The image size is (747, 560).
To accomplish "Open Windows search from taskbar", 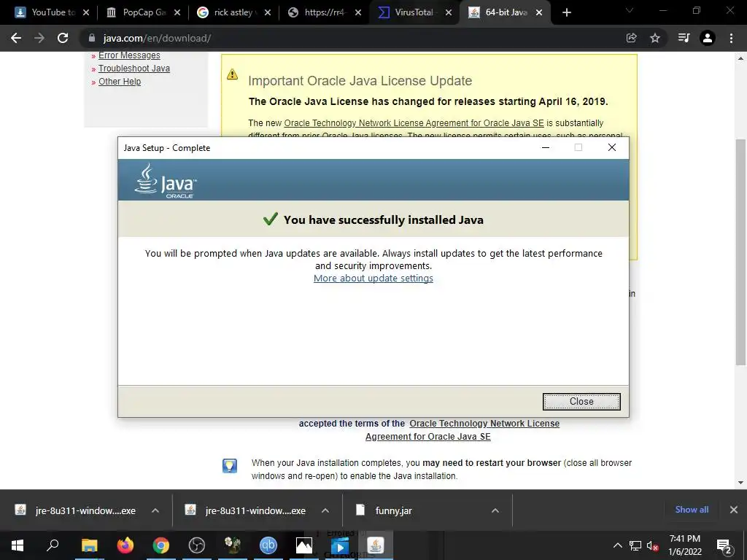I will coord(53,545).
